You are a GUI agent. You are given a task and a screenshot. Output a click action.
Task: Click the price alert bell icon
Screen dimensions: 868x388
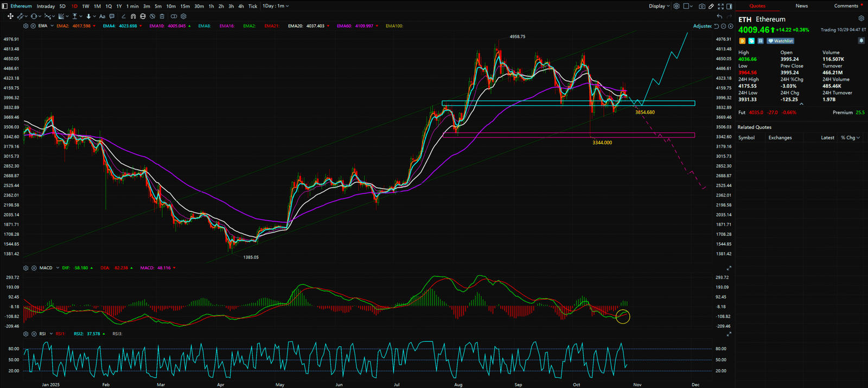pyautogui.click(x=861, y=41)
